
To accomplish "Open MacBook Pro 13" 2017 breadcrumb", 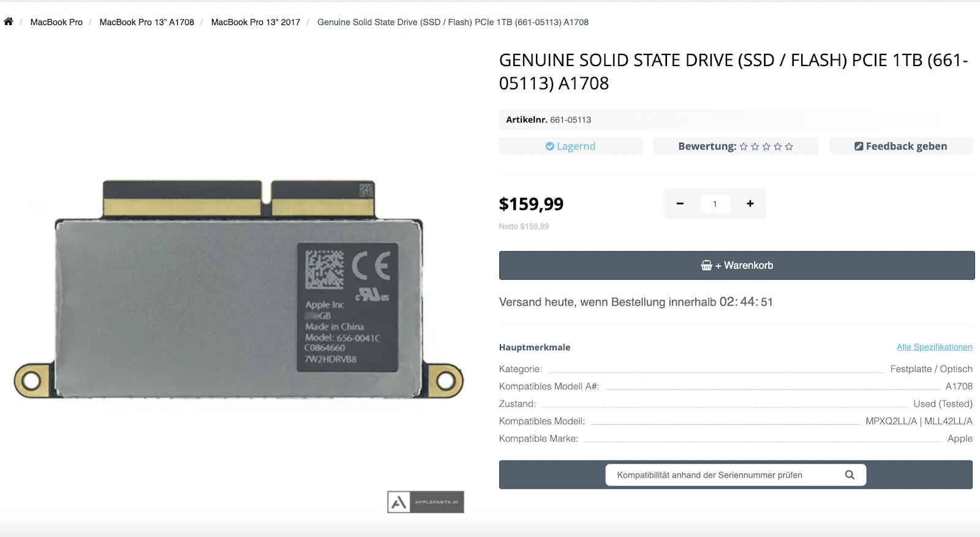I will point(256,22).
